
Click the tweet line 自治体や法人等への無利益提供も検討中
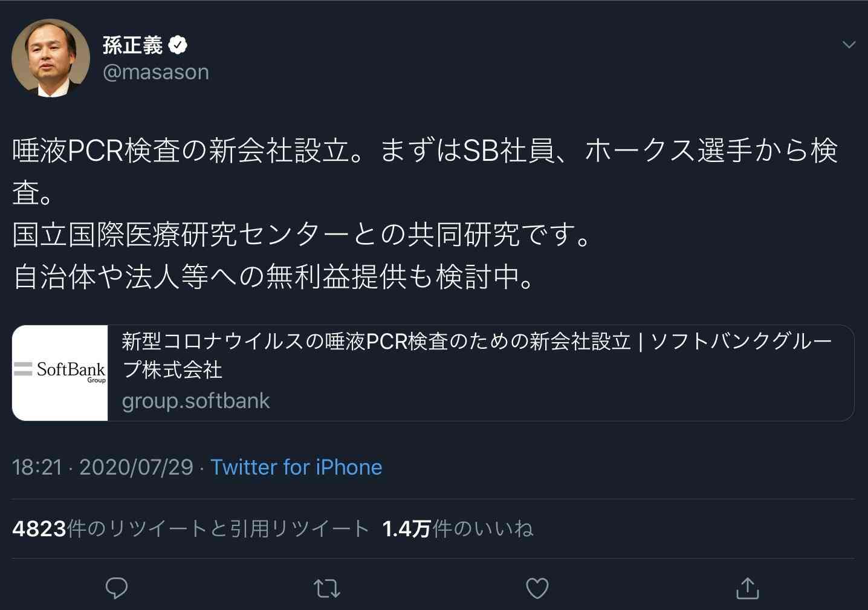274,277
